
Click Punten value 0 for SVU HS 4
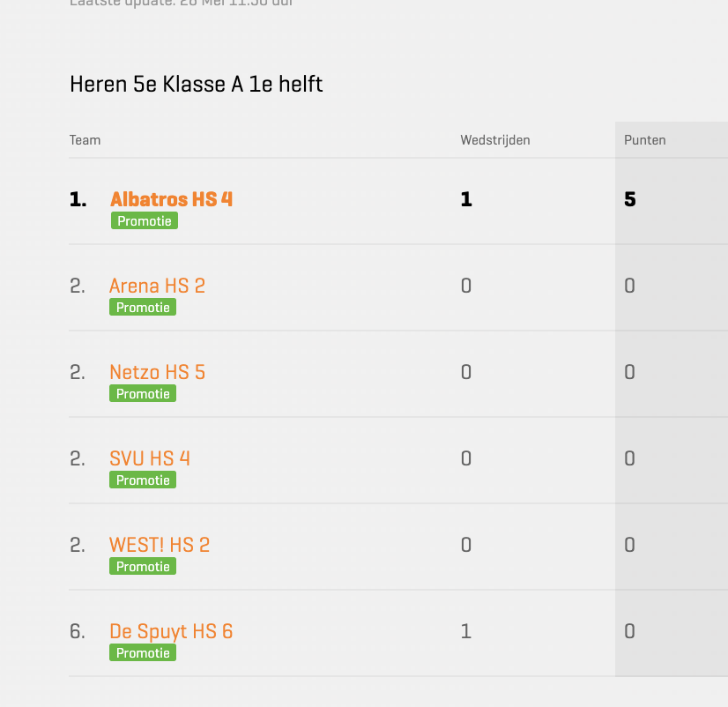pyautogui.click(x=629, y=458)
